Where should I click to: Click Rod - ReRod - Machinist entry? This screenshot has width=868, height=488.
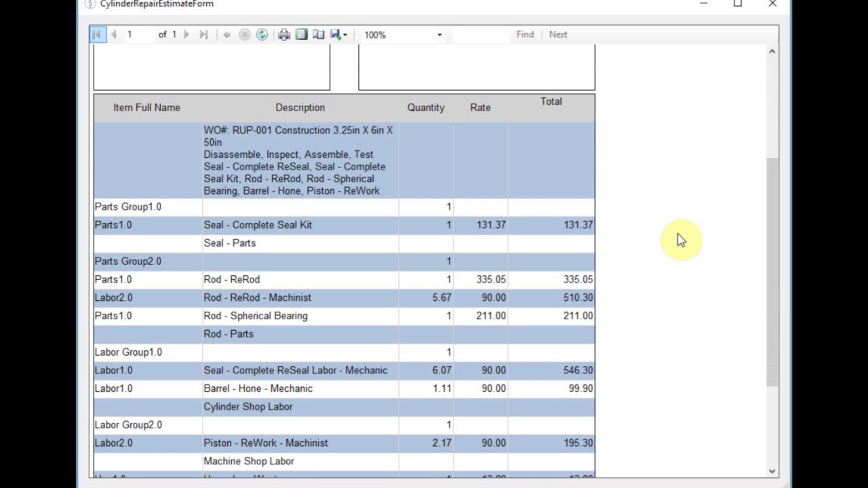click(x=257, y=298)
